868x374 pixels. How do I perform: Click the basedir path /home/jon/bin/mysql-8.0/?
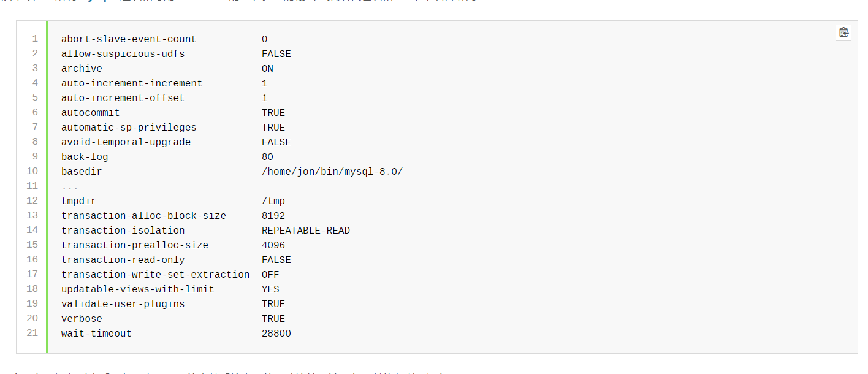332,172
